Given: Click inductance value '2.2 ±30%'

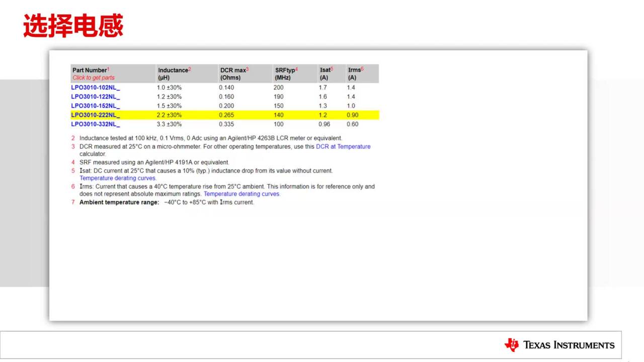Looking at the screenshot, I should pos(169,115).
